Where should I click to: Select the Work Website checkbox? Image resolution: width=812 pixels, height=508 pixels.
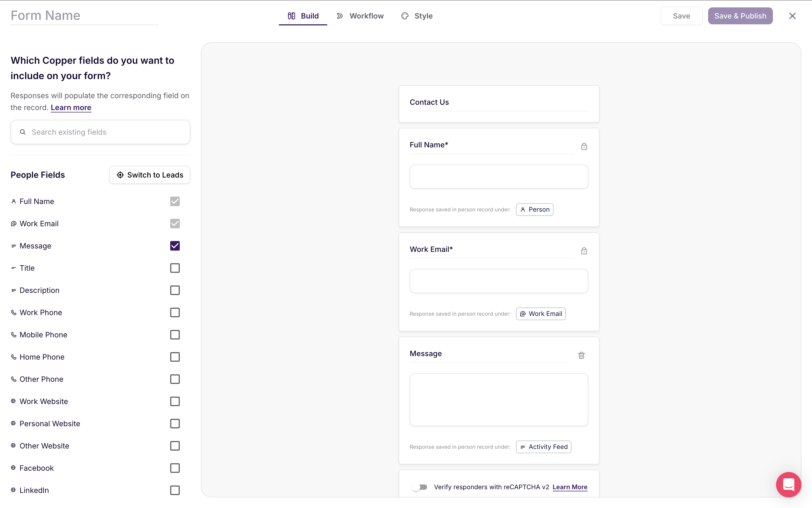coord(175,401)
